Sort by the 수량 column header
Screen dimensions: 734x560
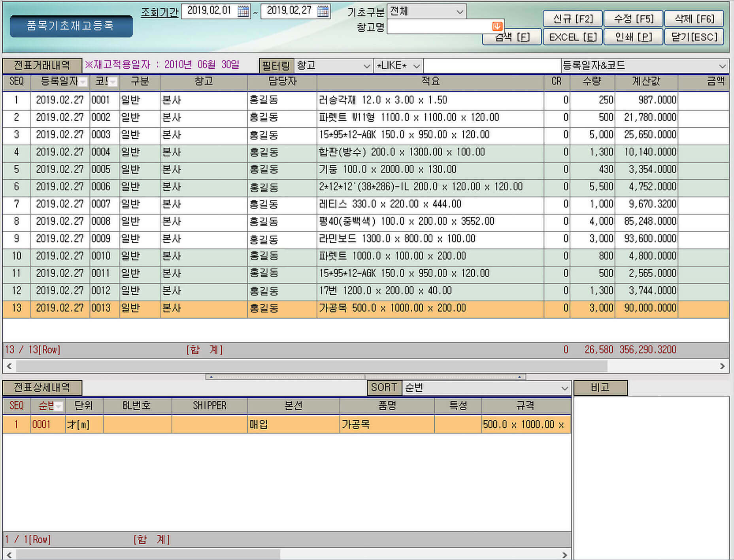pos(592,82)
